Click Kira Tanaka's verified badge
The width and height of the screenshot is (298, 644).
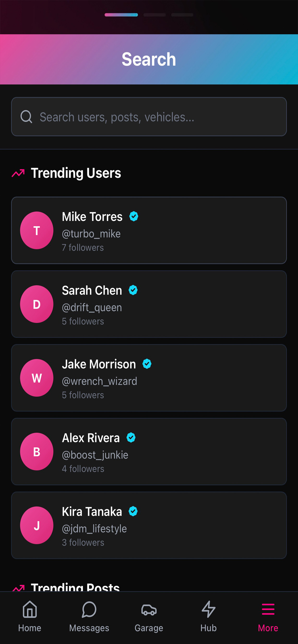[133, 511]
